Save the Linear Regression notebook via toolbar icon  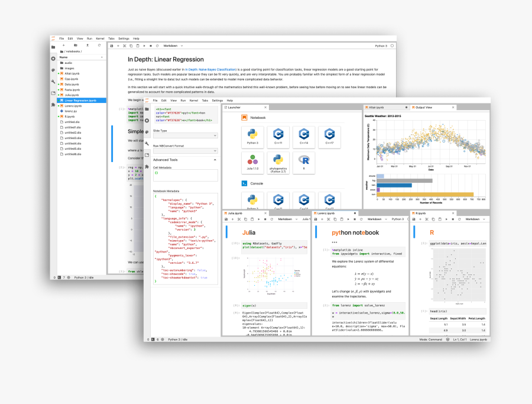[112, 46]
